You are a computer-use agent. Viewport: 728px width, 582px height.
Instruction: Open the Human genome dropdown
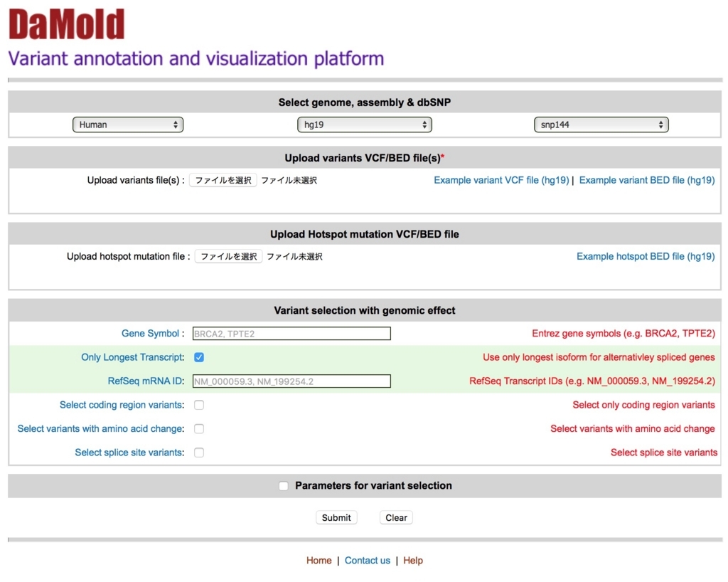click(x=128, y=125)
